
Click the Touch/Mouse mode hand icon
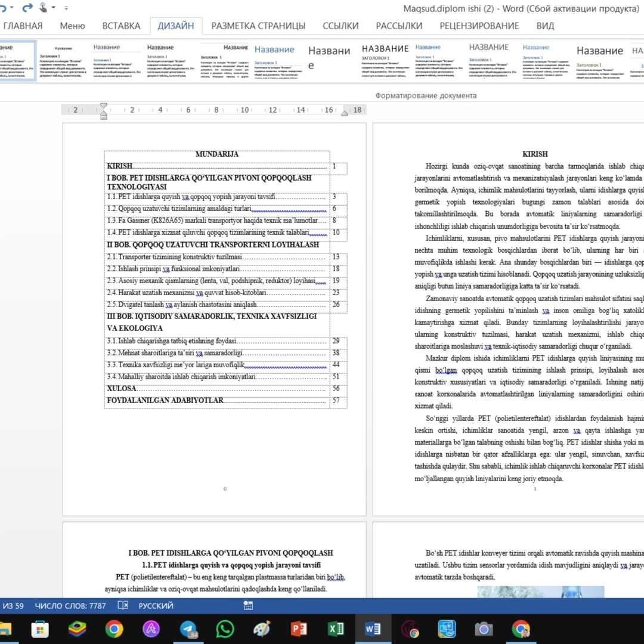44,8
